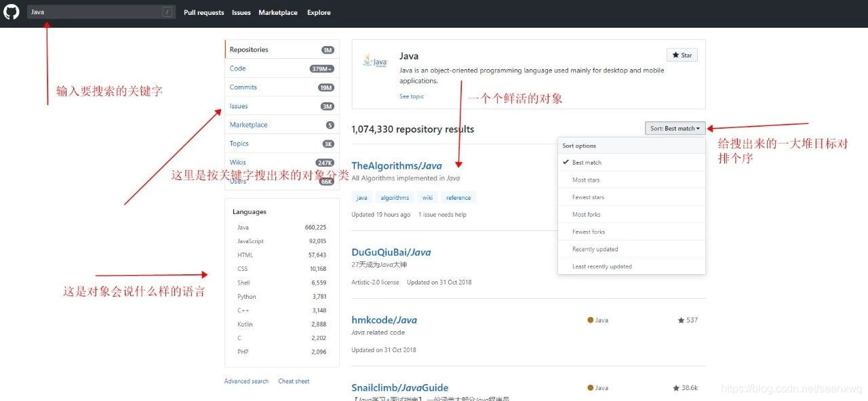Screen dimensions: 868x401
Task: Show Wikis search results
Action: click(282, 163)
